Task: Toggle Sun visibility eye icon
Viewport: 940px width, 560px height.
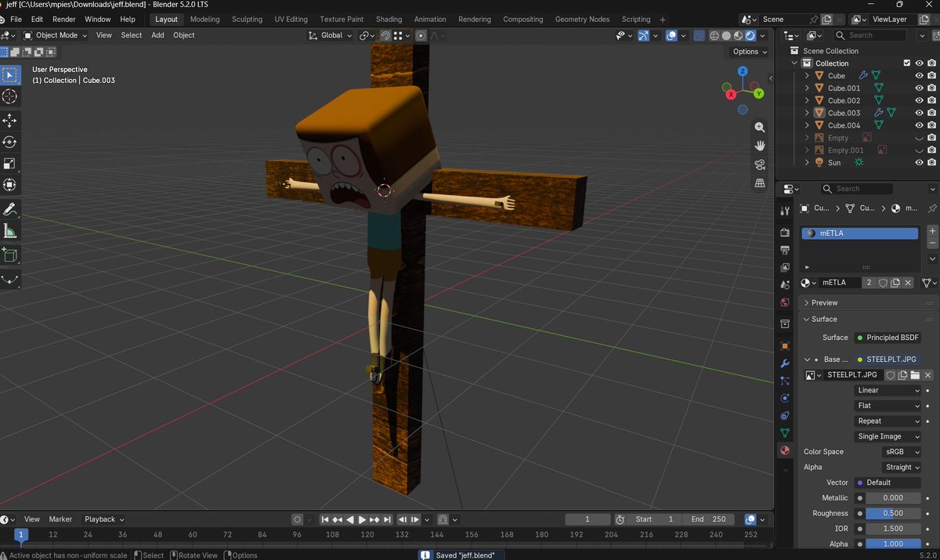Action: click(919, 163)
